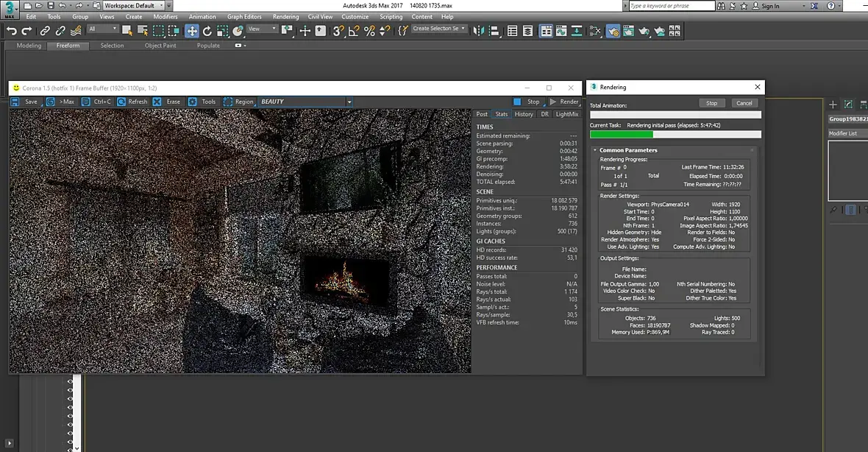Screen dimensions: 868x452
Task: Click the keyword search input field
Action: pos(671,6)
